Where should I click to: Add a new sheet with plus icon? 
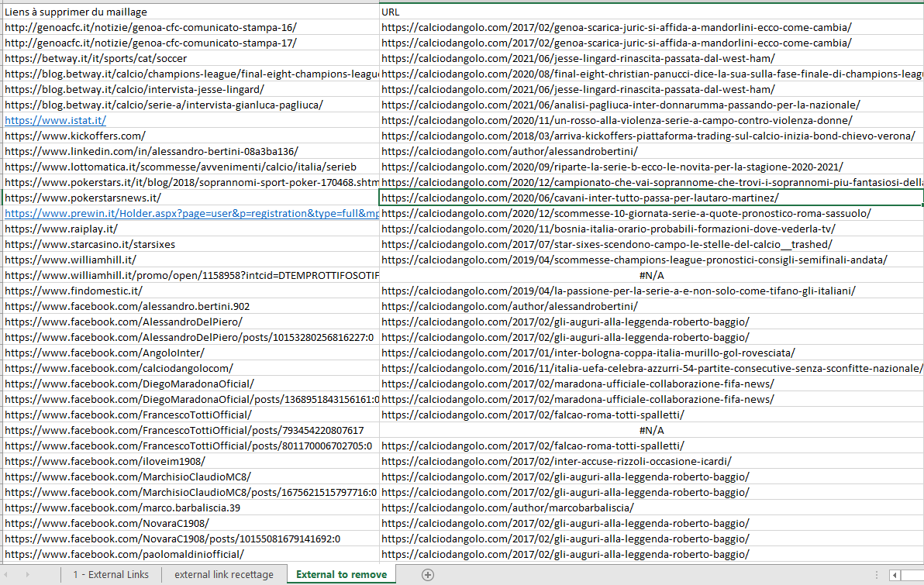427,574
